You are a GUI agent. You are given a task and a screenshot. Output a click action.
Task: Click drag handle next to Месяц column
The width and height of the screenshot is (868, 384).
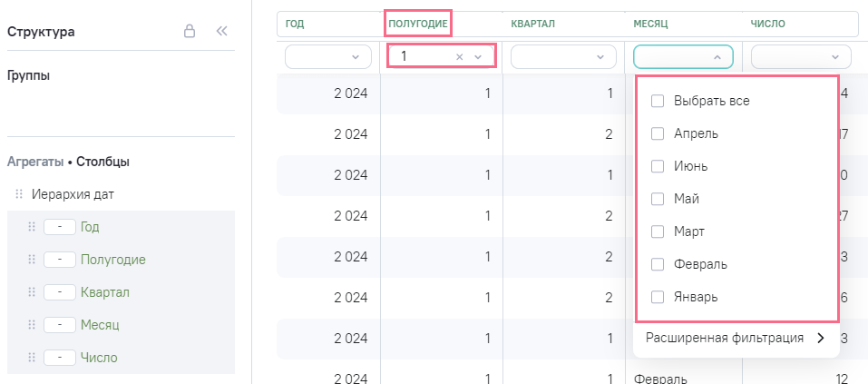32,325
